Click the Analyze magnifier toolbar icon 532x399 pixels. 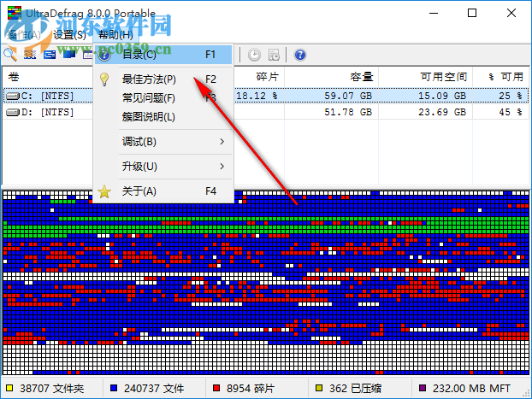click(x=10, y=55)
